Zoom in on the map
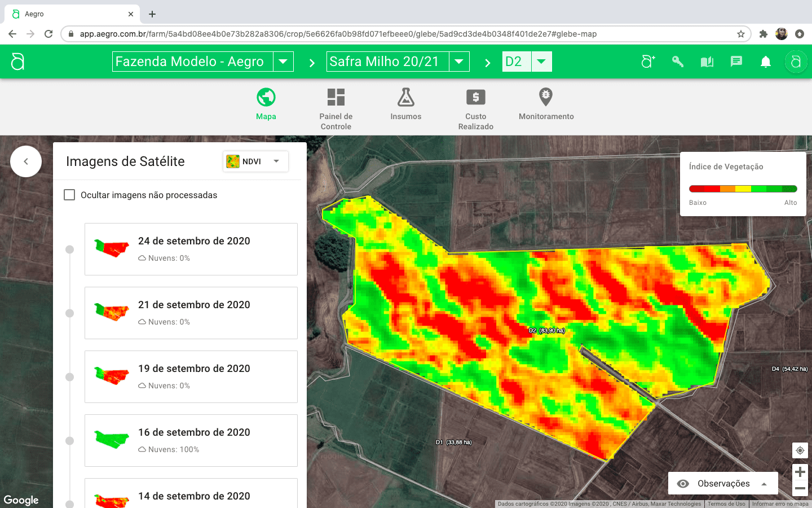Screen dimensions: 812x508 click(800, 472)
